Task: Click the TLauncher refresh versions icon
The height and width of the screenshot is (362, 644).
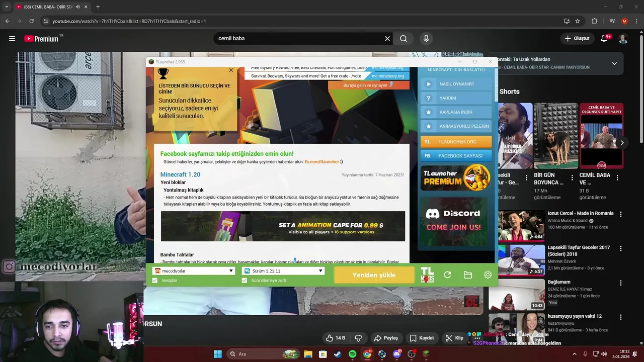Action: [447, 275]
